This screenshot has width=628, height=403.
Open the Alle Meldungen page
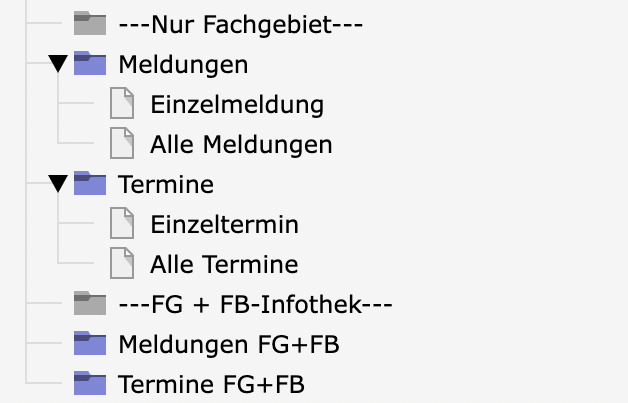click(241, 144)
